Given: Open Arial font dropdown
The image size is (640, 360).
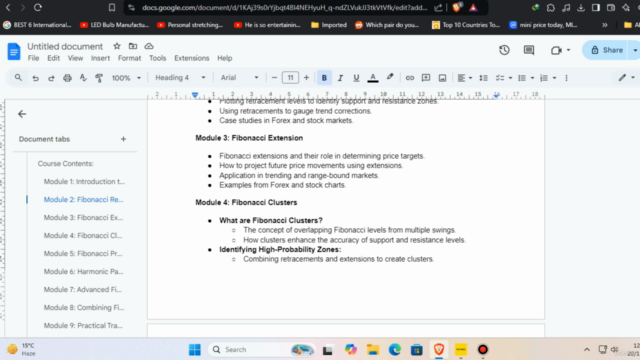Looking at the screenshot, I should click(x=240, y=78).
